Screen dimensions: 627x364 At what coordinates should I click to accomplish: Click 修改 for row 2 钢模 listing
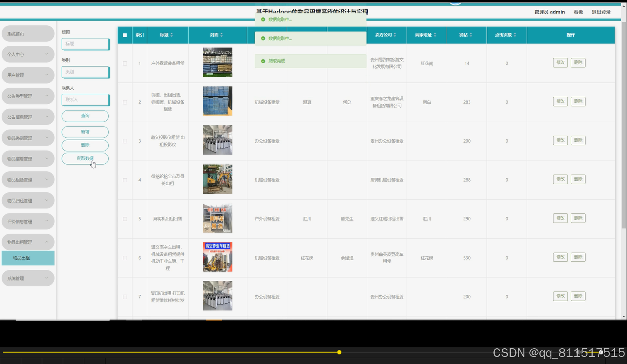[560, 101]
